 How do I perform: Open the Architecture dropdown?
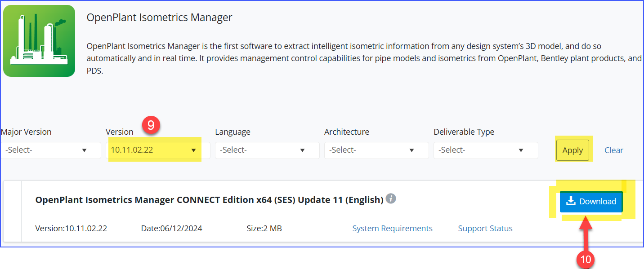tap(376, 150)
